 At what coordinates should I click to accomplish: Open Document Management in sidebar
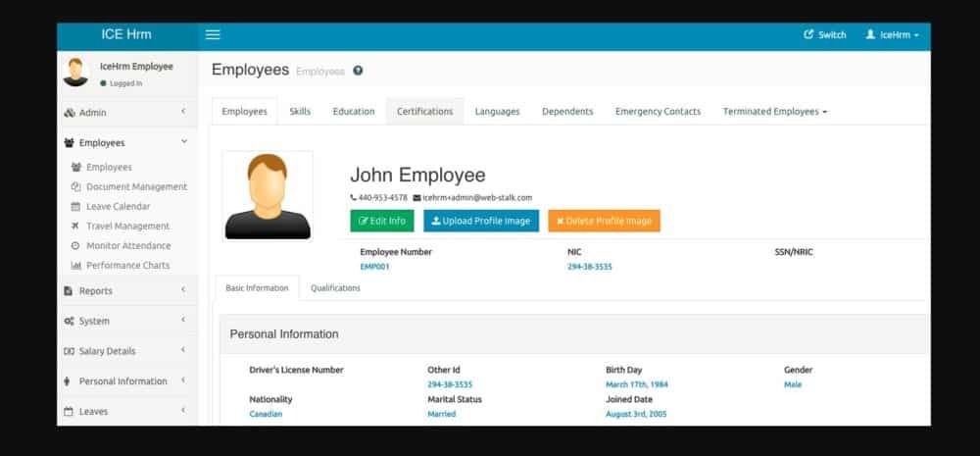tap(135, 186)
